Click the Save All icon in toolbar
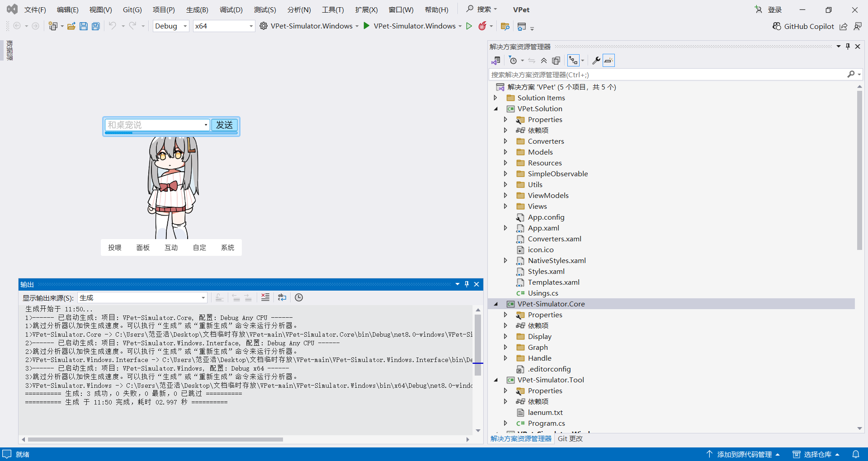Image resolution: width=868 pixels, height=461 pixels. click(x=96, y=26)
